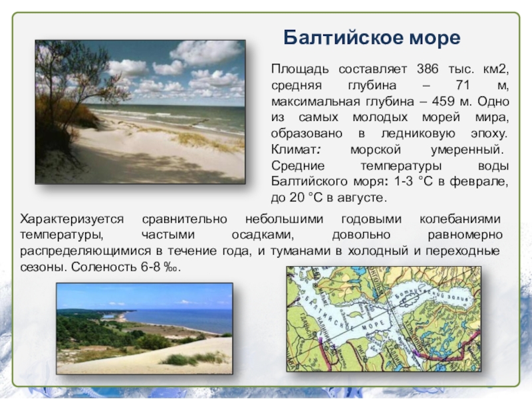Select the sandy beach photo with tree
The width and height of the screenshot is (532, 399).
pyautogui.click(x=140, y=112)
